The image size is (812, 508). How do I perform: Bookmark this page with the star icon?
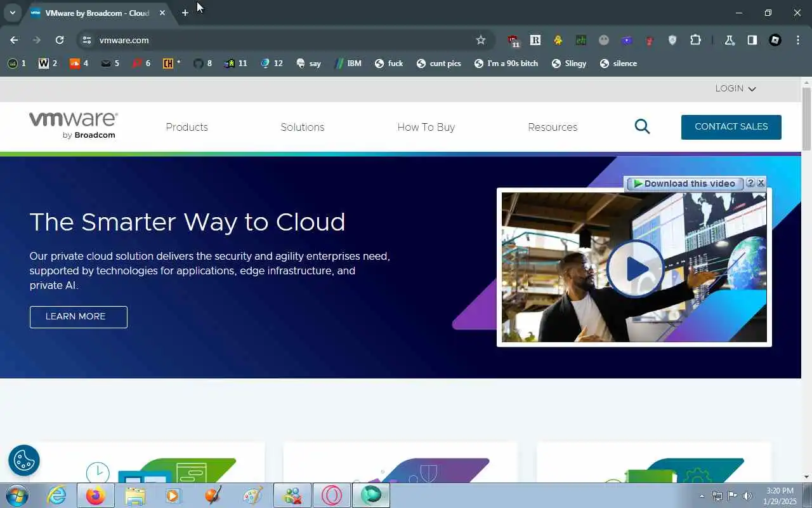click(481, 40)
